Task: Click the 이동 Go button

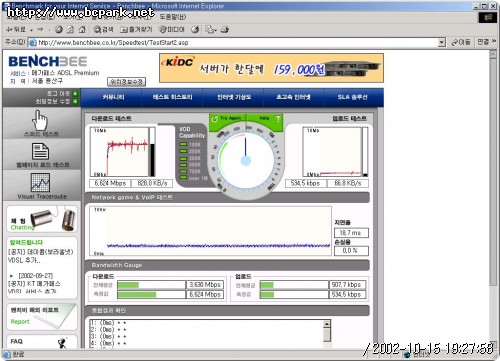Action: pyautogui.click(x=461, y=42)
